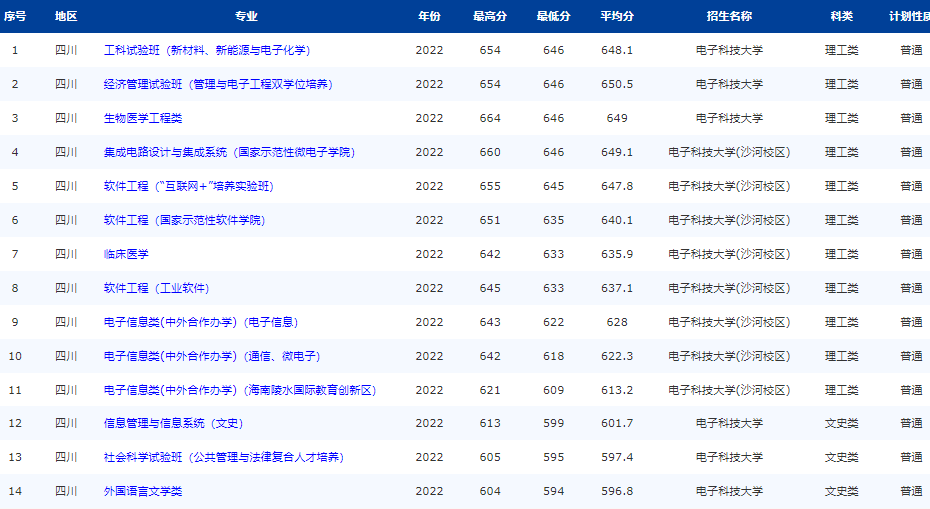Viewport: 930px width, 509px height.
Task: Select 电子科技大学 in row 3
Action: pos(730,118)
